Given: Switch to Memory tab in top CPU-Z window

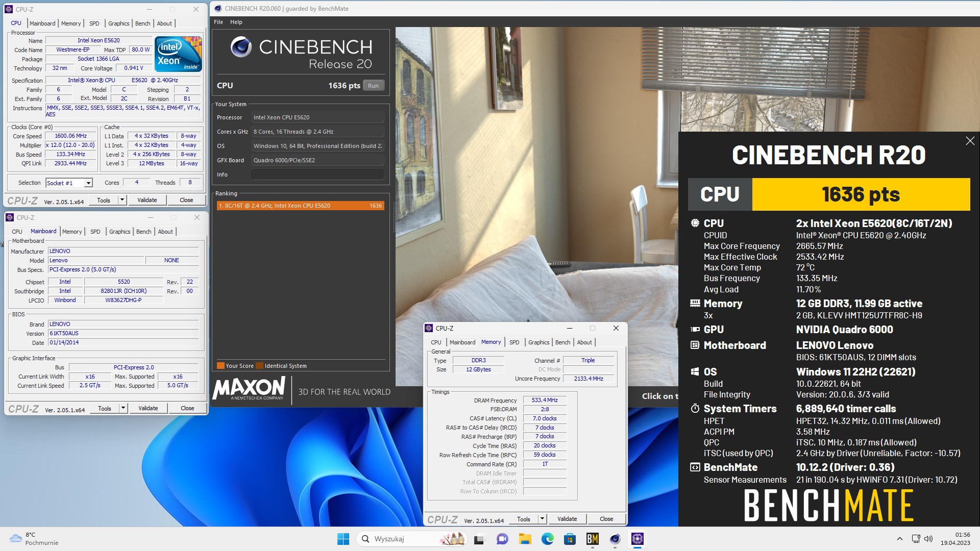Looking at the screenshot, I should 71,23.
